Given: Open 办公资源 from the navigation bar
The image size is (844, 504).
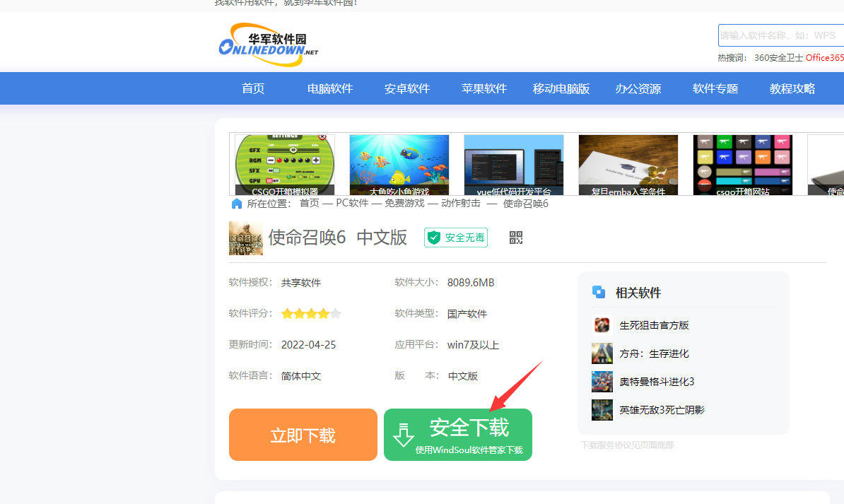Looking at the screenshot, I should pyautogui.click(x=638, y=88).
